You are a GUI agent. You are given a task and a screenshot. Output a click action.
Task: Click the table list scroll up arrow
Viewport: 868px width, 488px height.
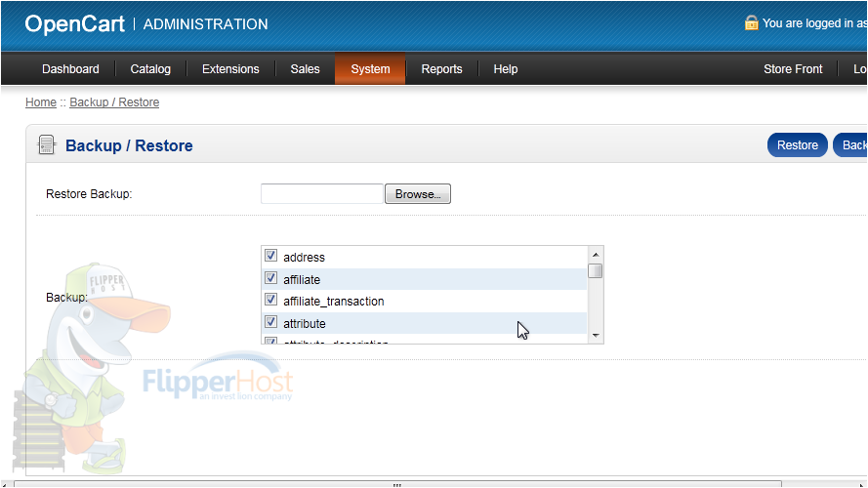click(596, 255)
